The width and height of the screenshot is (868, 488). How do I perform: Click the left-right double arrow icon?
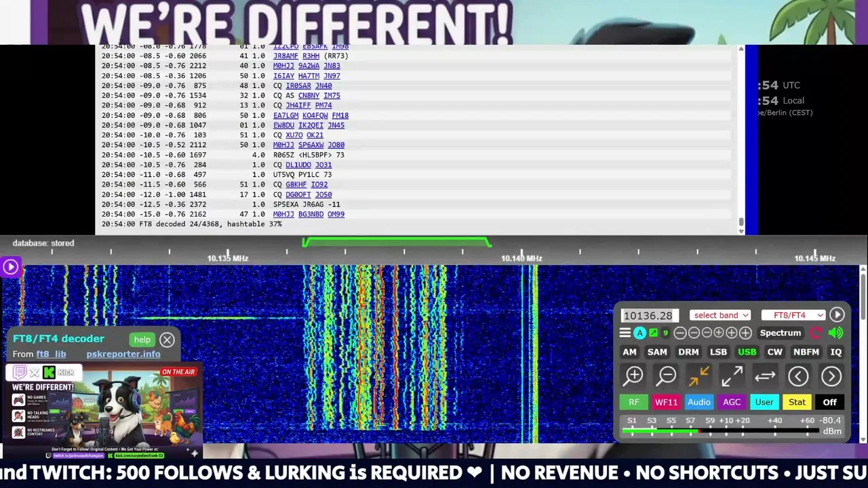(764, 375)
